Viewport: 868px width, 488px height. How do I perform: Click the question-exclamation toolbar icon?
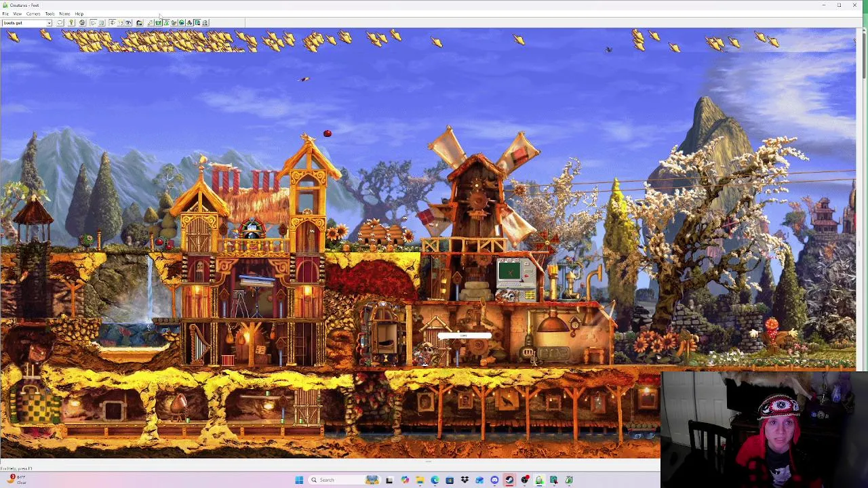coord(120,22)
